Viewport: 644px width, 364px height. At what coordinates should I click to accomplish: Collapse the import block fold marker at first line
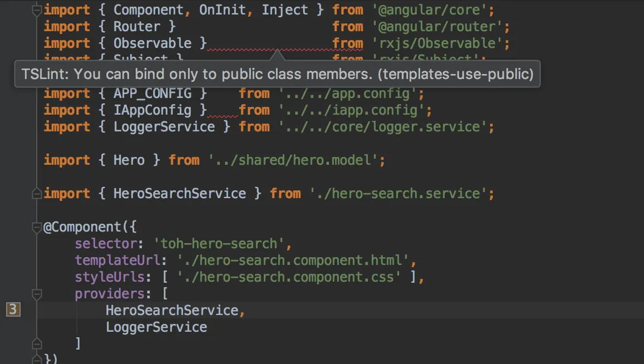37,10
